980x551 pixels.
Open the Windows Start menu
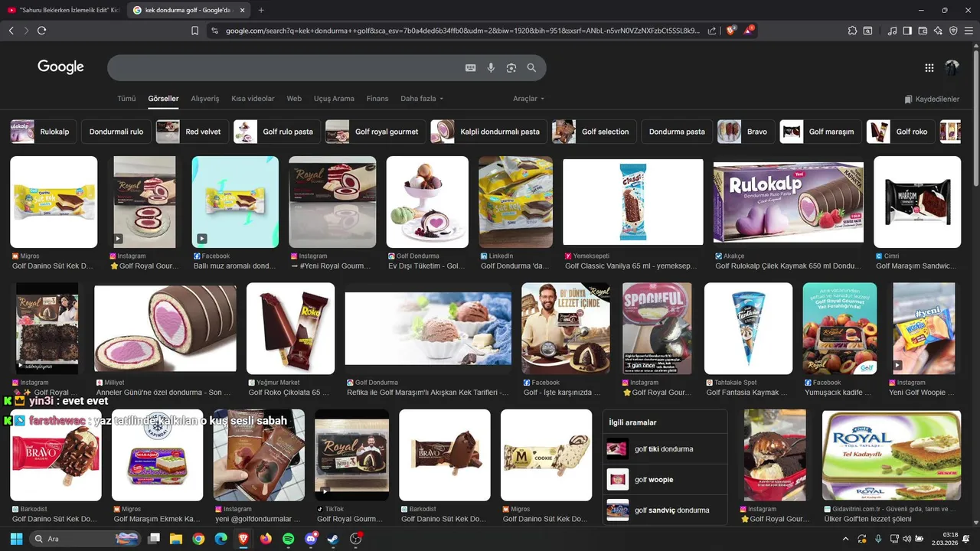tap(15, 539)
